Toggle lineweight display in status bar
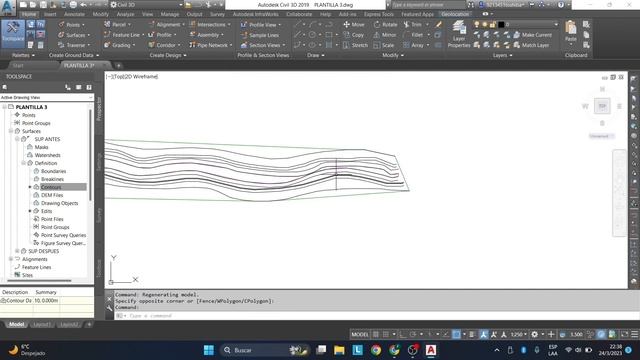 (472, 334)
